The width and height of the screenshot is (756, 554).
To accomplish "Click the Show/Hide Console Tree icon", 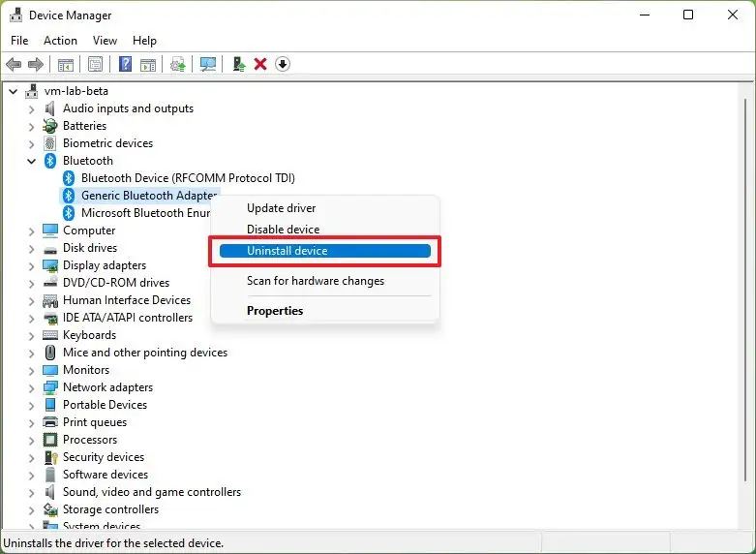I will (66, 64).
